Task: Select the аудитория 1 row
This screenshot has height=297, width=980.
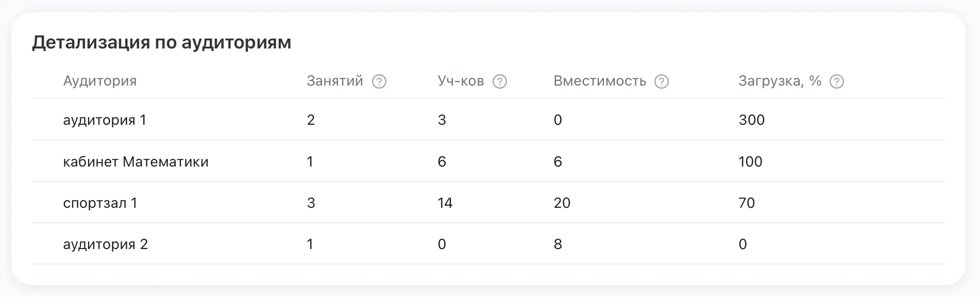Action: 488,120
